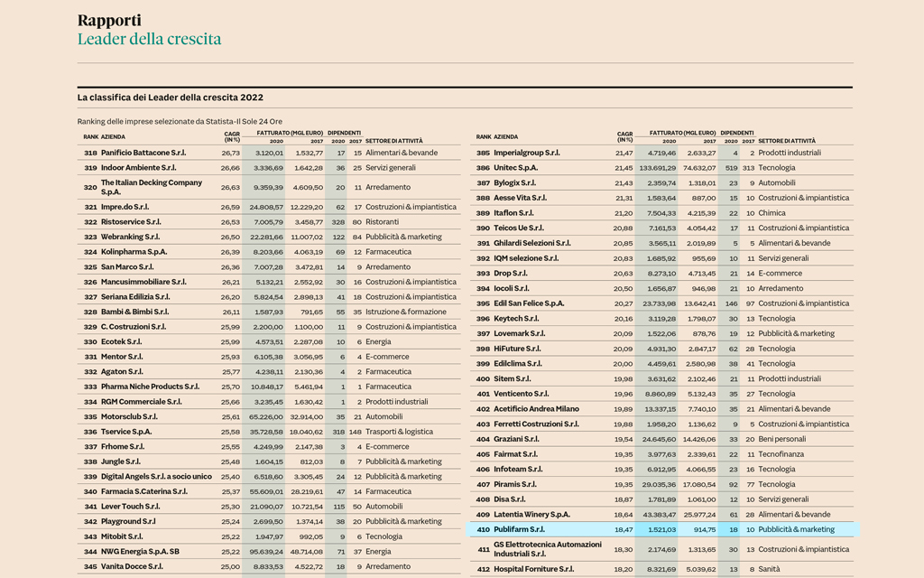This screenshot has width=924, height=578.
Task: Click company name Disa S.r.l.
Action: click(x=509, y=499)
